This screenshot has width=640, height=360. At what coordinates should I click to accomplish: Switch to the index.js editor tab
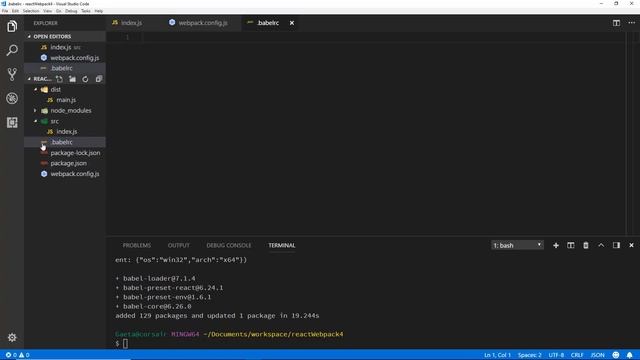(131, 23)
